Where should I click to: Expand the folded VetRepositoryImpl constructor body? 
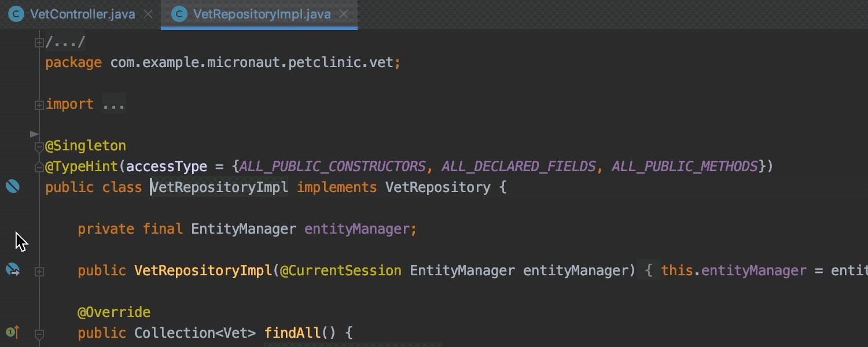(x=39, y=270)
